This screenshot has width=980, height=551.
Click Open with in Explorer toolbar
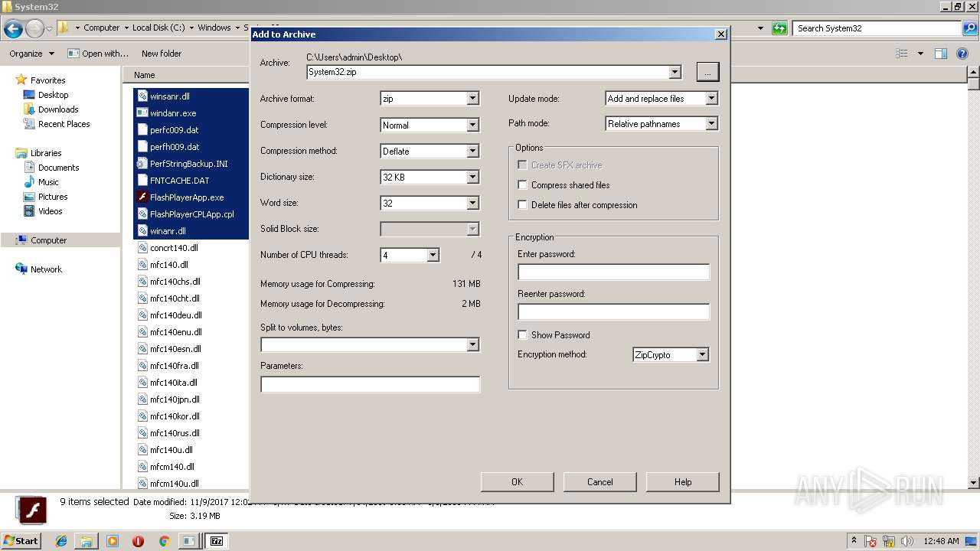(x=98, y=54)
